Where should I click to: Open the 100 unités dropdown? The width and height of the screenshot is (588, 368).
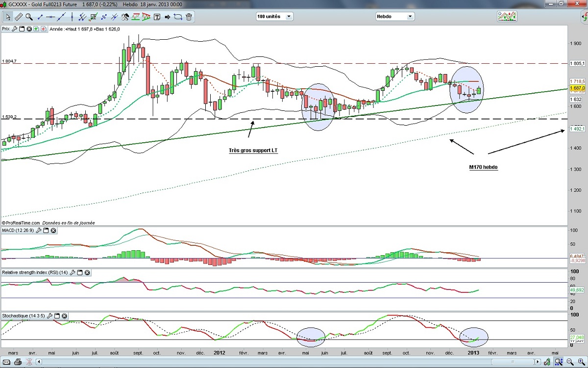point(274,17)
